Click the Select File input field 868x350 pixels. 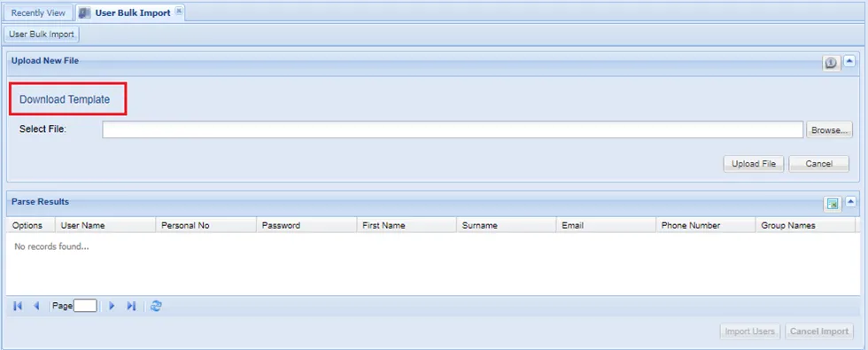click(453, 129)
